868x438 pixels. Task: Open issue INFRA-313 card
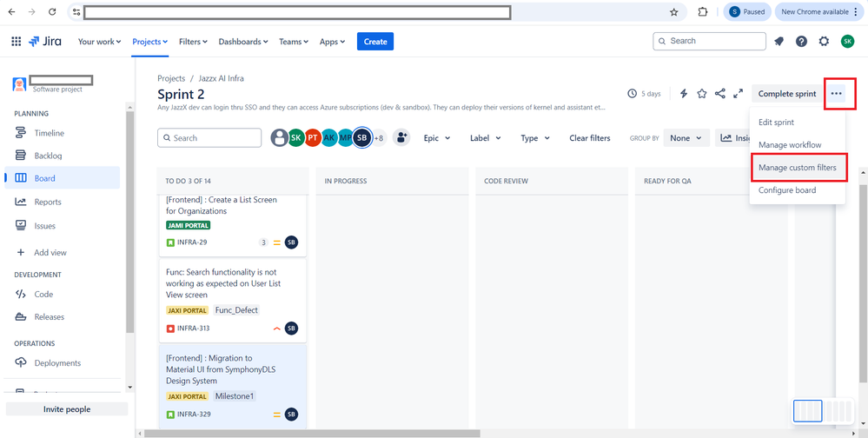click(233, 301)
